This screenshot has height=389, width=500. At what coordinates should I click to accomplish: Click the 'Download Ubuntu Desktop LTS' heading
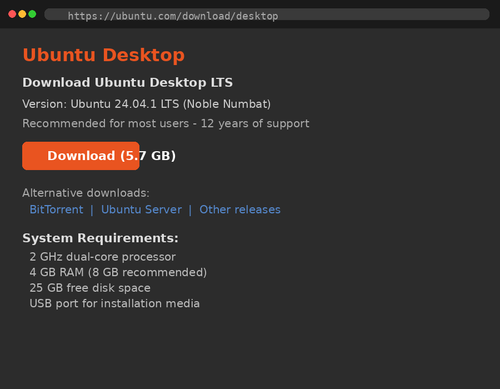click(x=128, y=82)
